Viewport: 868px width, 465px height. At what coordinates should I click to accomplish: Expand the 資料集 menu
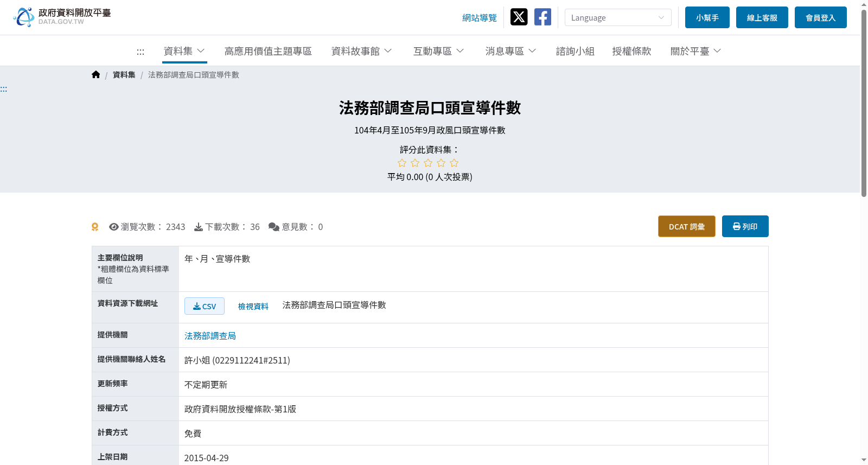coord(184,51)
